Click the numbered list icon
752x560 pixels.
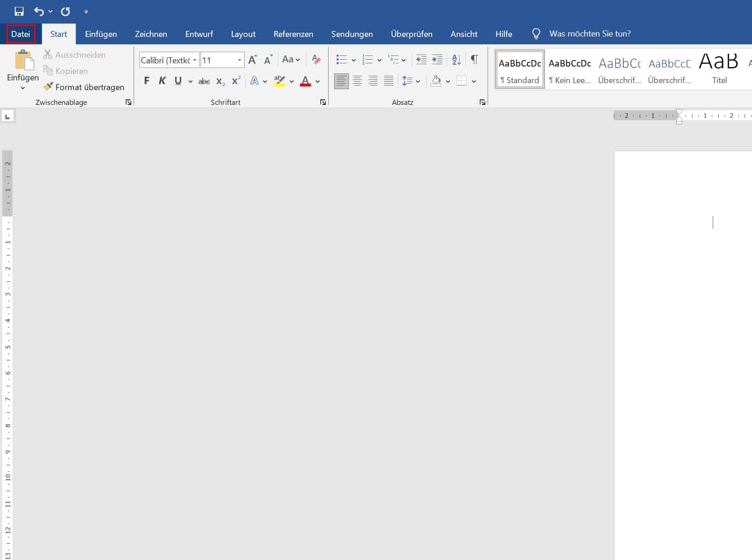(x=367, y=60)
